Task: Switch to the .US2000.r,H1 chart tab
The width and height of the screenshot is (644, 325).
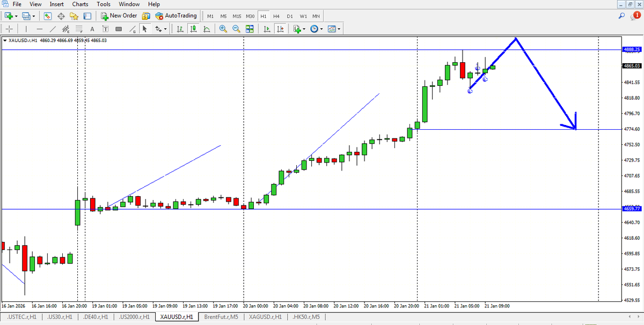Action: [135, 317]
